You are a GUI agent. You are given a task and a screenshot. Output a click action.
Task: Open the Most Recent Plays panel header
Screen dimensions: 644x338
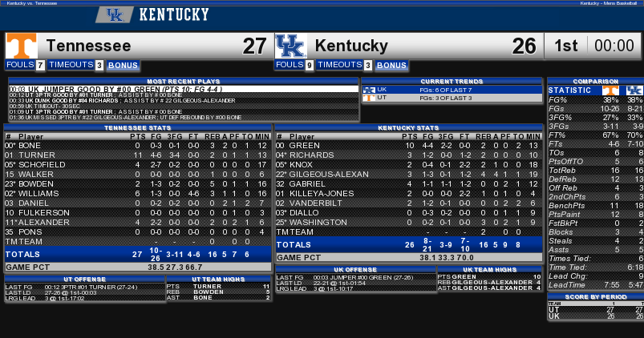(183, 81)
